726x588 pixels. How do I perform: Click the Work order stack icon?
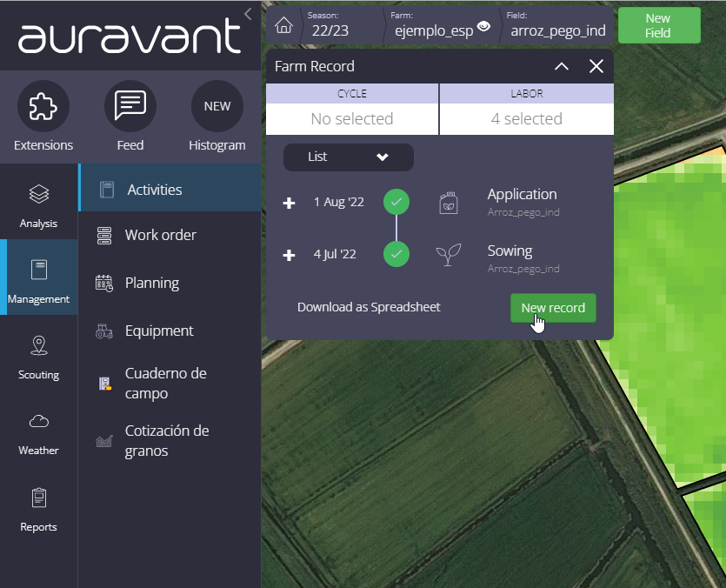point(104,236)
